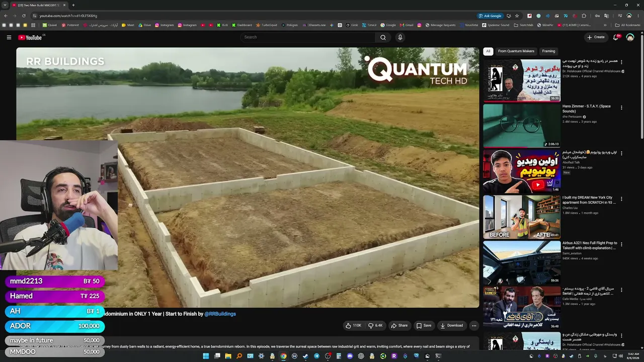Open the YouTube account avatar menu

coord(630,37)
